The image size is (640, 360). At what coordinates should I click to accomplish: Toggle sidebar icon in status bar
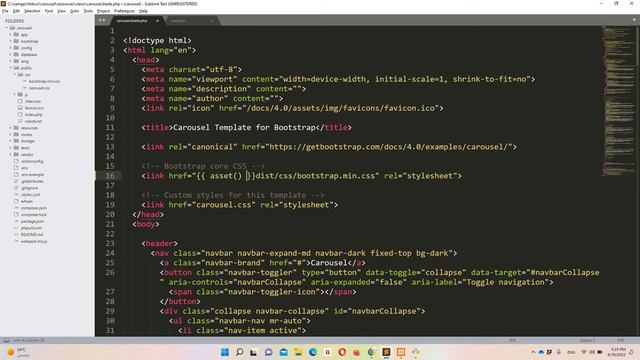(x=6, y=340)
